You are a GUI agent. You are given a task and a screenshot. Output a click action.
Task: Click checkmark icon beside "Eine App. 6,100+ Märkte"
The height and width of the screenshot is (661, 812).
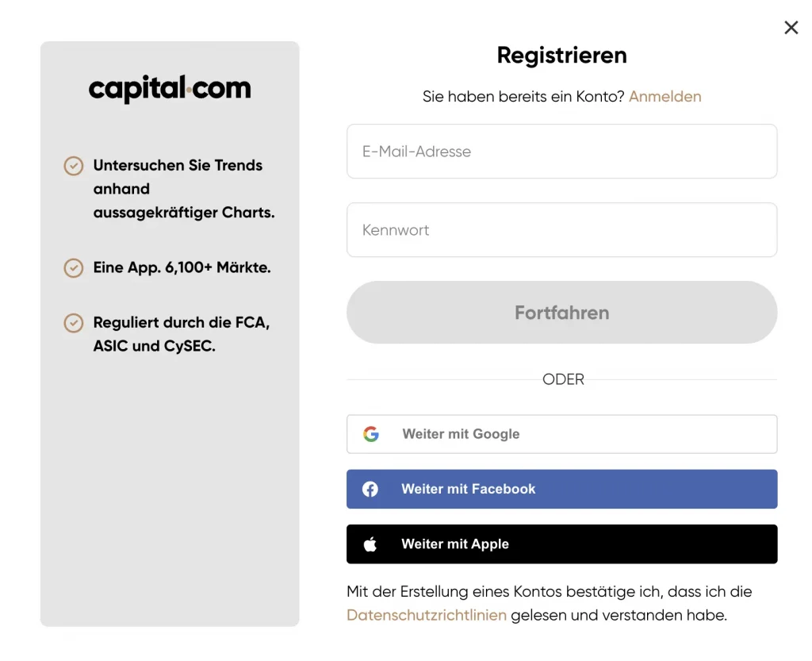[x=74, y=268]
